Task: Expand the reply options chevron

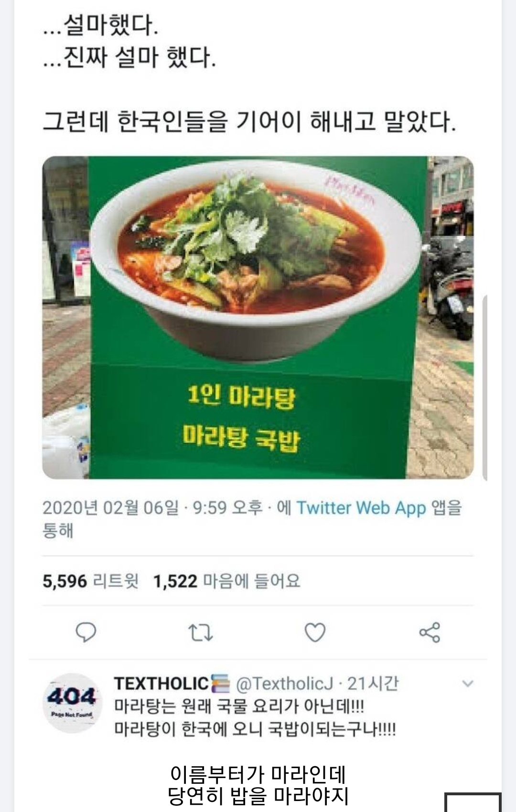Action: (x=468, y=684)
